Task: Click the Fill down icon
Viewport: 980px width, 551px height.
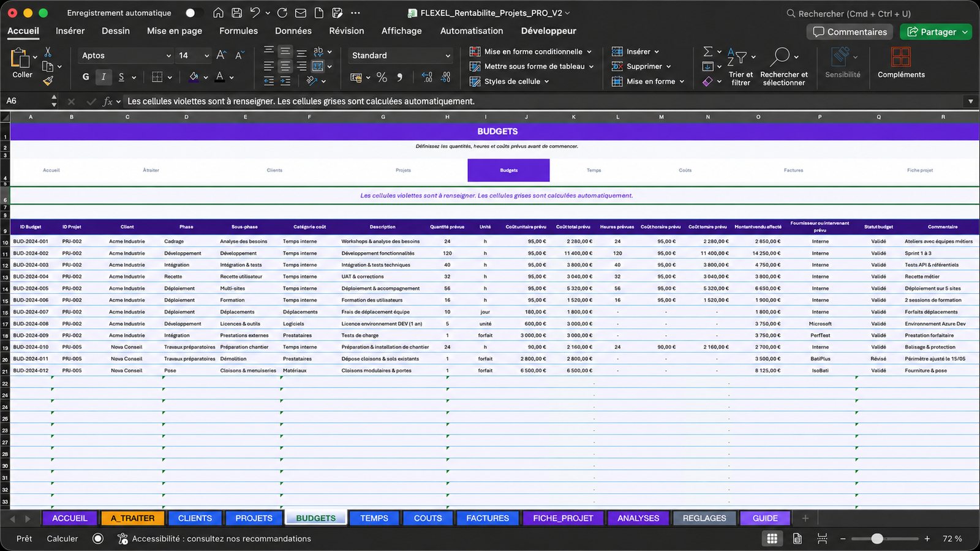Action: pyautogui.click(x=708, y=66)
